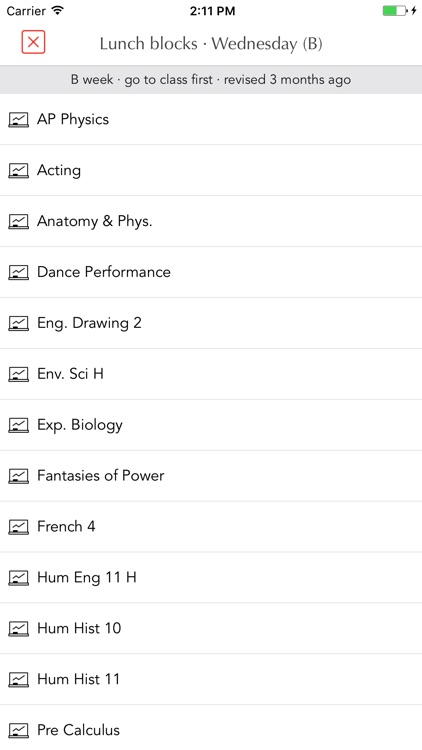Viewport: 422px width, 750px height.
Task: Tap the chalkboard icon beside Eng. Drawing 2
Action: pos(18,323)
